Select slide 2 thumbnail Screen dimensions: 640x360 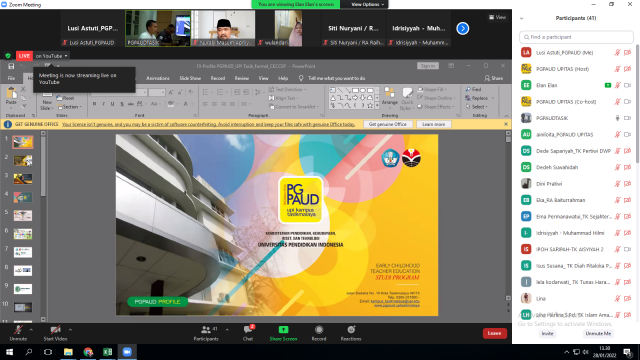point(23,160)
